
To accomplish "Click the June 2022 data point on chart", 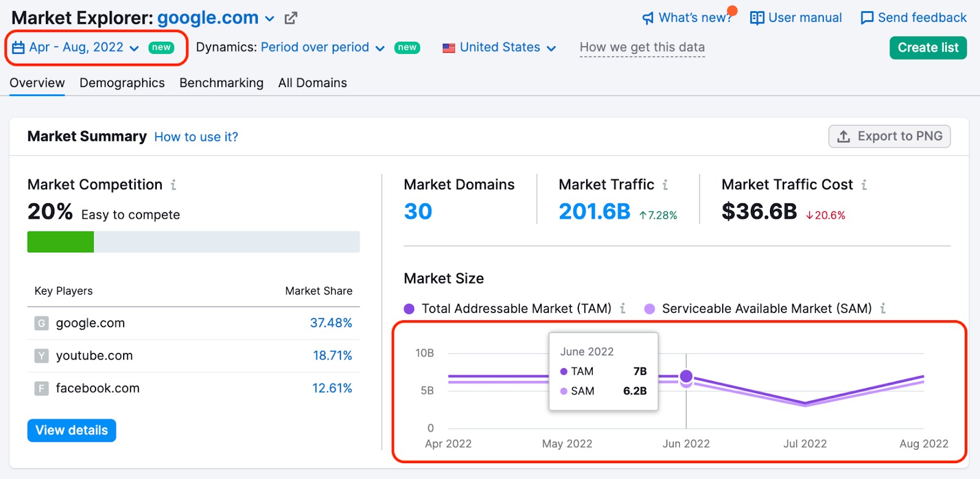I will pyautogui.click(x=686, y=376).
